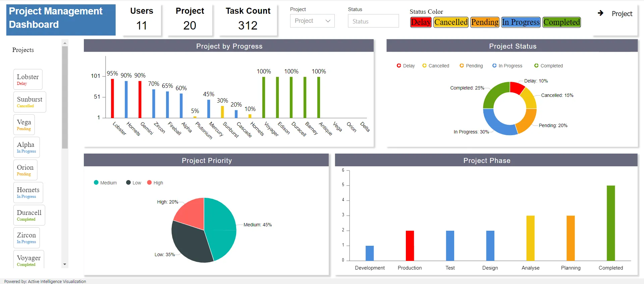
Task: Toggle the Low legend dot in Project Priority
Action: (x=128, y=182)
